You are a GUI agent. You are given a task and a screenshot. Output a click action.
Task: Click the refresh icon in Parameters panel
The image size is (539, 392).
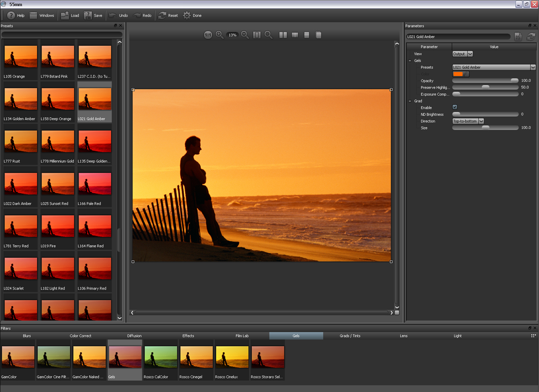tap(531, 37)
